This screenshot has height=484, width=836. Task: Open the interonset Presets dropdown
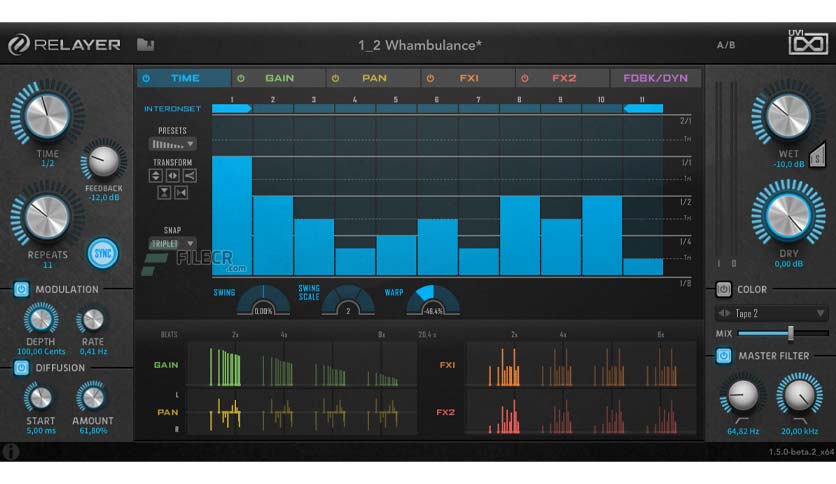click(x=172, y=144)
